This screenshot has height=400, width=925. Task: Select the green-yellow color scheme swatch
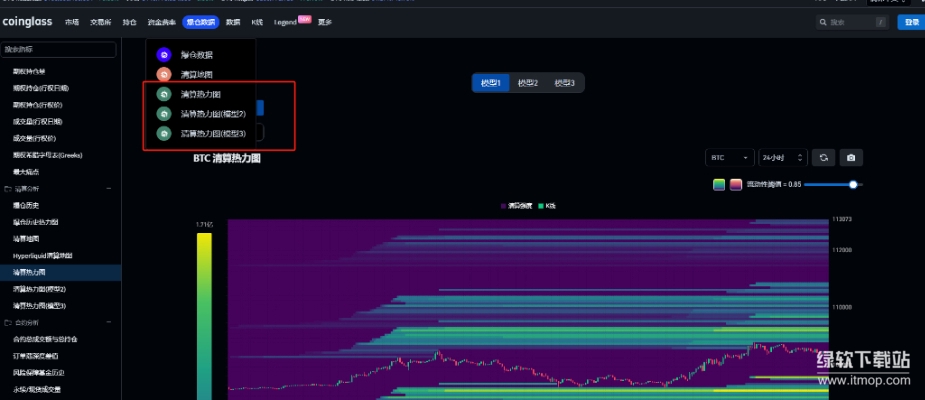(x=719, y=184)
